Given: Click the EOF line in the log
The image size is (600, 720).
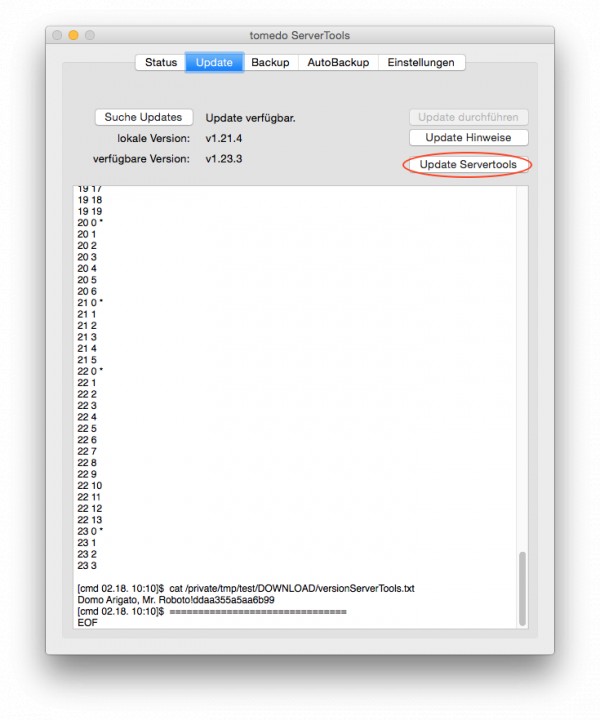Looking at the screenshot, I should [x=88, y=623].
